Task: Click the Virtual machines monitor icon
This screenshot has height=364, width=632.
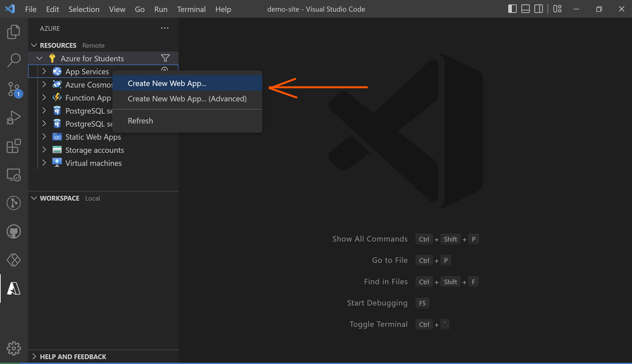Action: (57, 162)
